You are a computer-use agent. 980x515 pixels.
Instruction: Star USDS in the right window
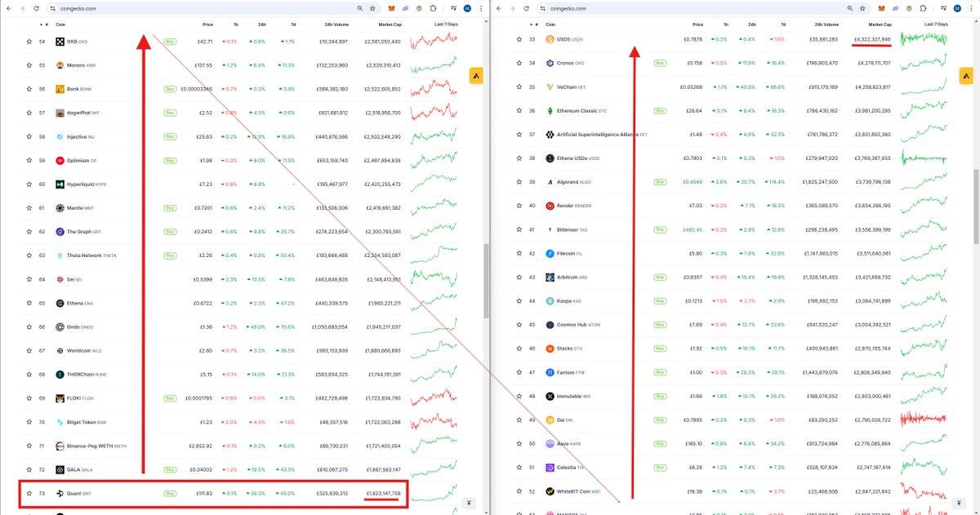[x=519, y=38]
